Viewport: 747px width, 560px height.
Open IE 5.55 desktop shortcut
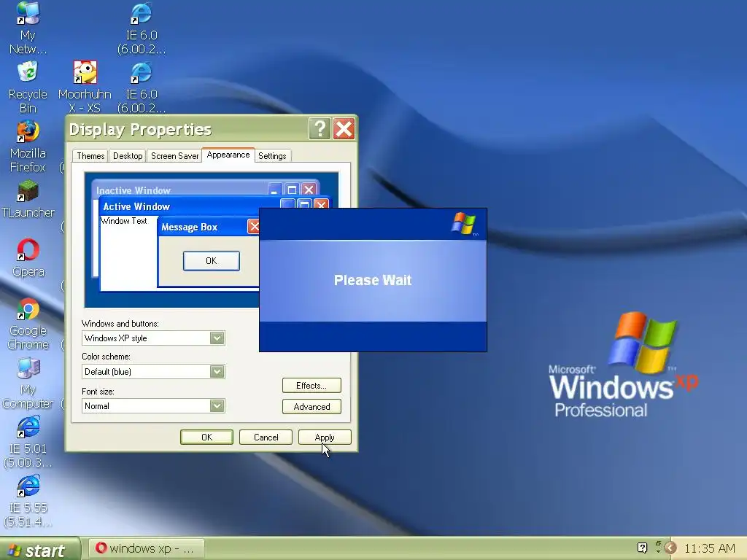[28, 501]
